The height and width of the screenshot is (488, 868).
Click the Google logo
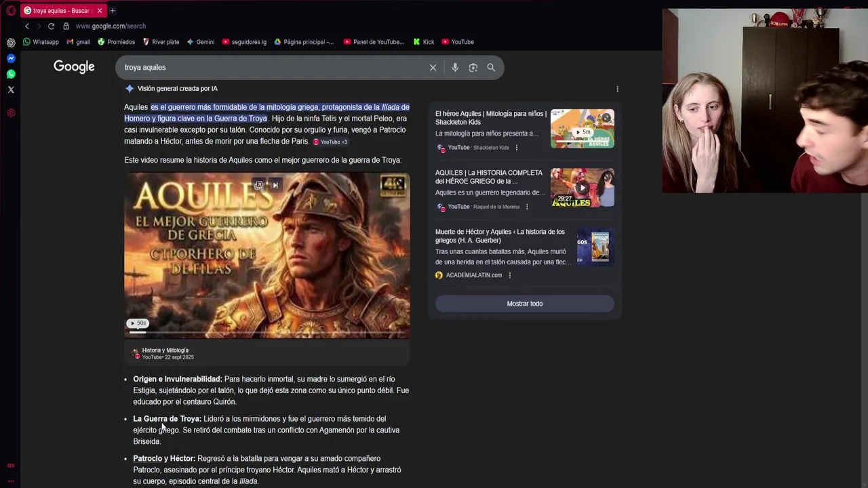coord(75,66)
